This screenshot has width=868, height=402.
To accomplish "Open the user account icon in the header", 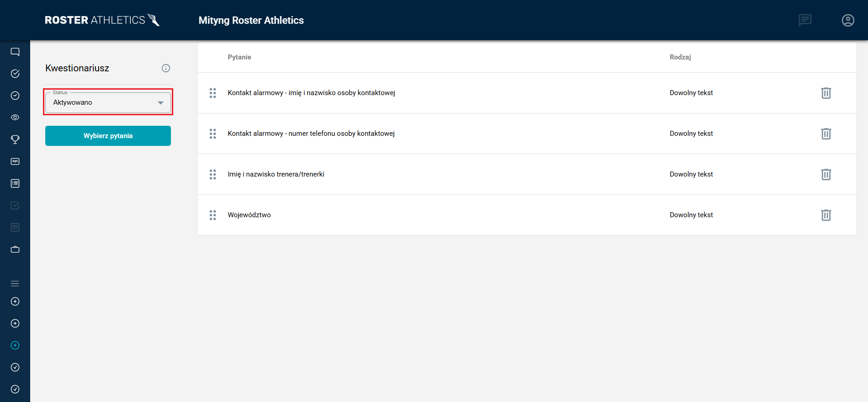I will [x=848, y=20].
